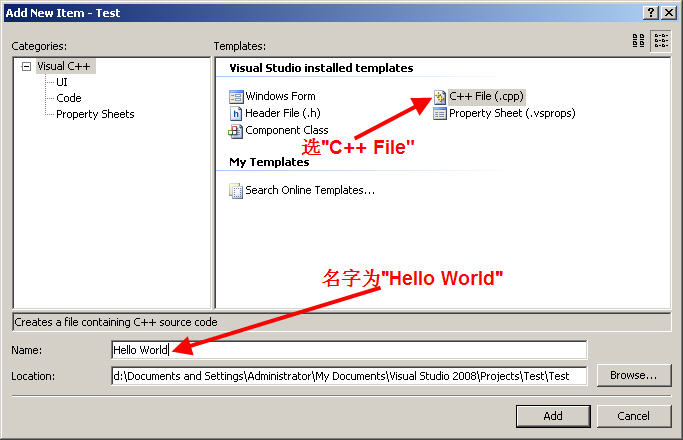Select the Windows Form template icon
The width and height of the screenshot is (683, 440).
click(236, 97)
